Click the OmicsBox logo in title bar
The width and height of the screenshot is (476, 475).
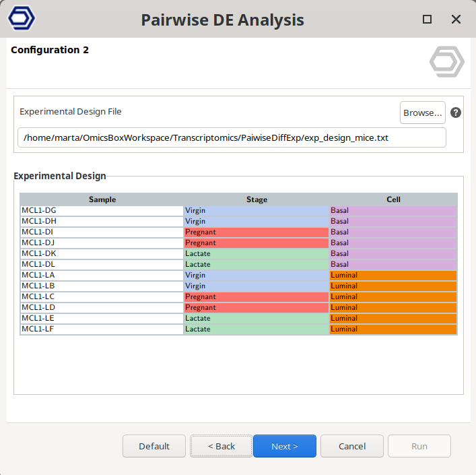21,18
